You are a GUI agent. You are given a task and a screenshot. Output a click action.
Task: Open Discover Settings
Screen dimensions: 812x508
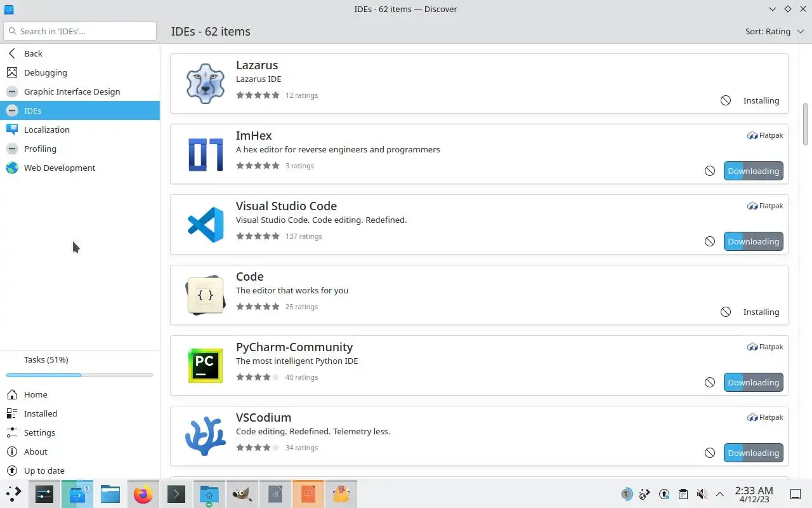pyautogui.click(x=80, y=432)
